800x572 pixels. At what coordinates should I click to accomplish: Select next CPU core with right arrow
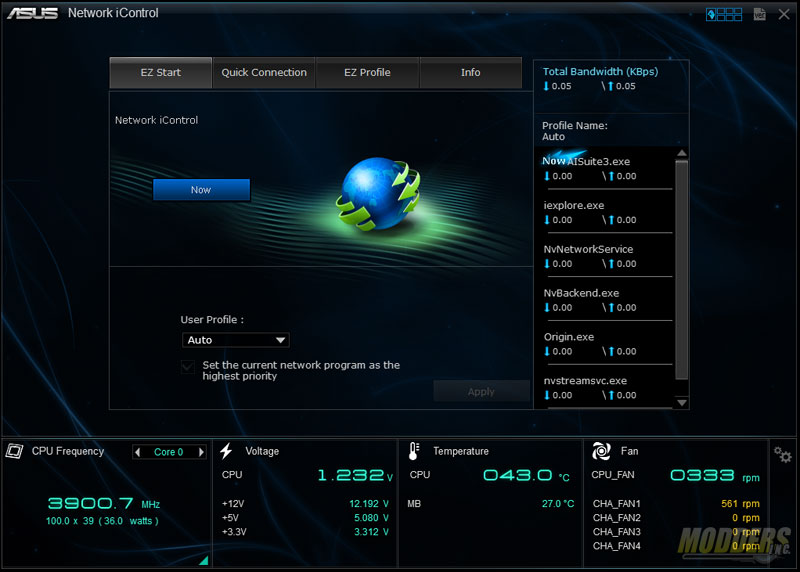click(x=202, y=452)
